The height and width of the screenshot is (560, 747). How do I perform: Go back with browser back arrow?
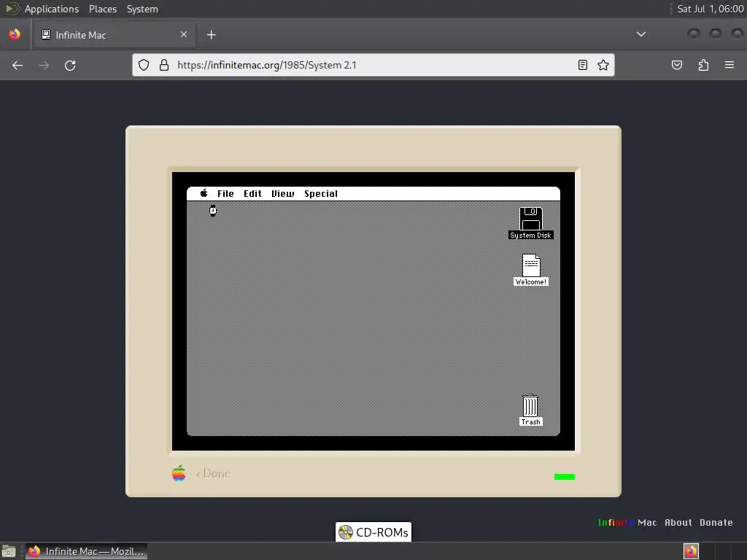(18, 65)
